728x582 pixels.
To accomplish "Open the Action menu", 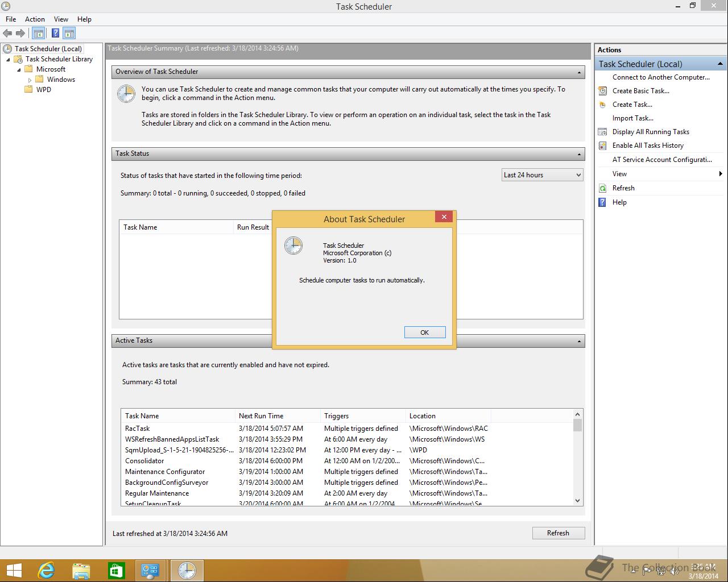I will (x=35, y=19).
